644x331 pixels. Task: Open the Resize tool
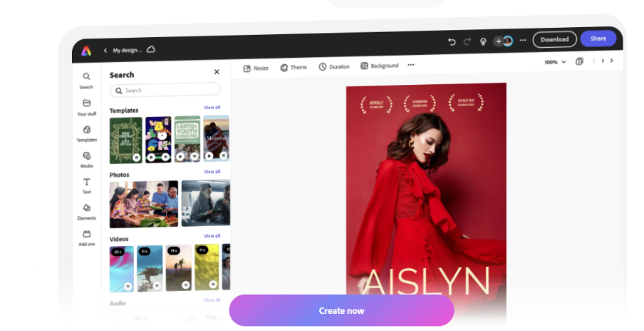(256, 68)
